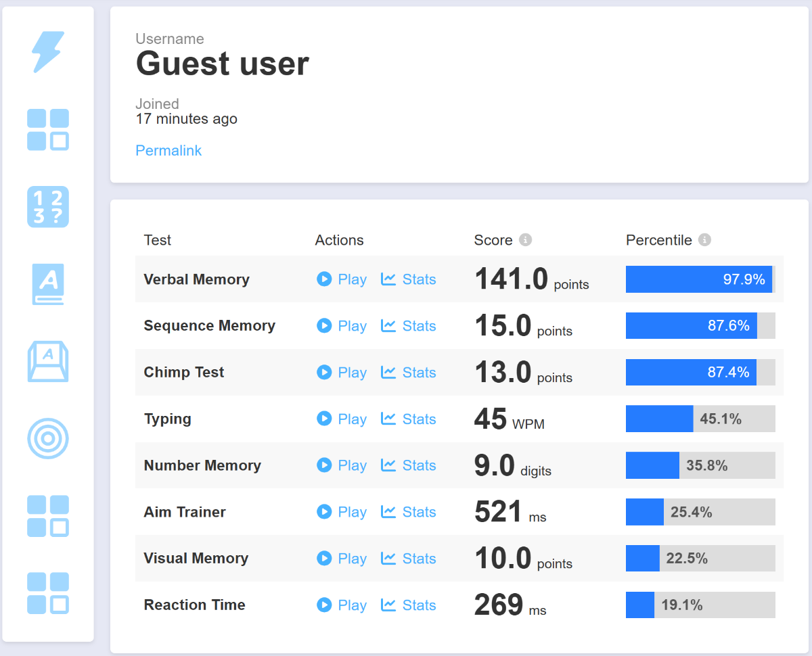Image resolution: width=812 pixels, height=656 pixels.
Task: Click the Typing 45.1% percentile bar
Action: click(700, 419)
